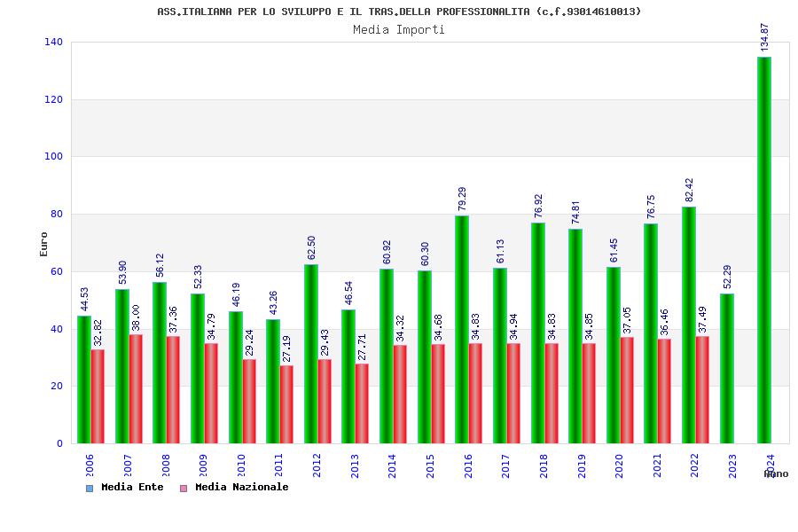Click the Media Ente legend label
Image resolution: width=798 pixels, height=532 pixels.
132,487
